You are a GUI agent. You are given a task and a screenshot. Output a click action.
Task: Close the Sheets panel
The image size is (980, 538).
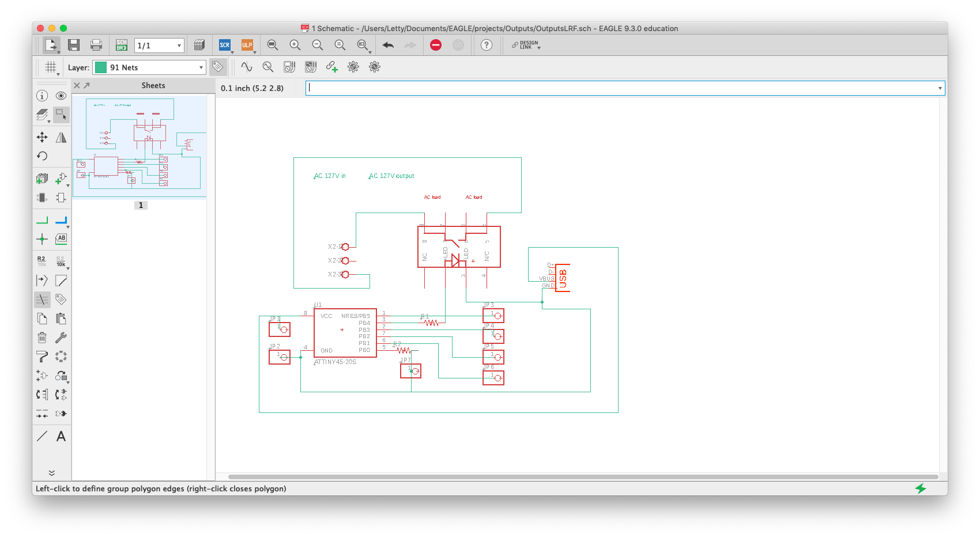pos(77,85)
